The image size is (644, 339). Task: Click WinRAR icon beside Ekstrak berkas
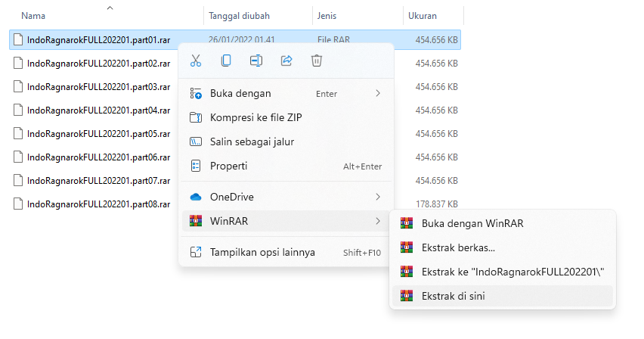407,247
